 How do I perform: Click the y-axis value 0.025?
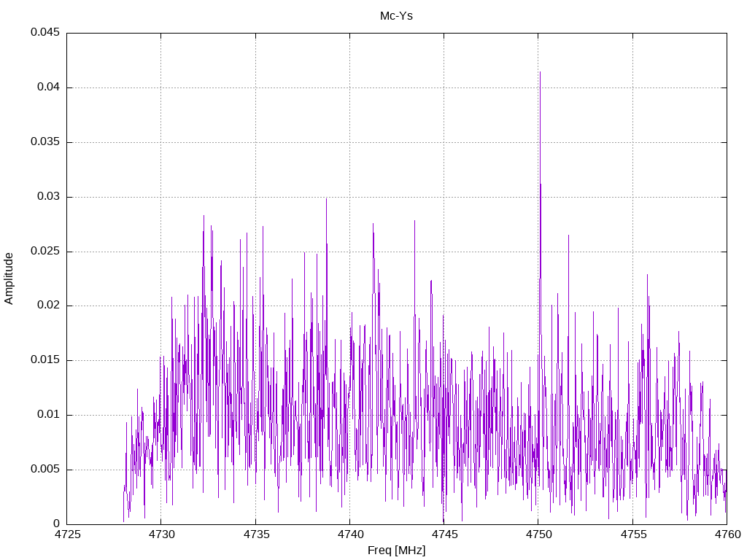coord(45,251)
